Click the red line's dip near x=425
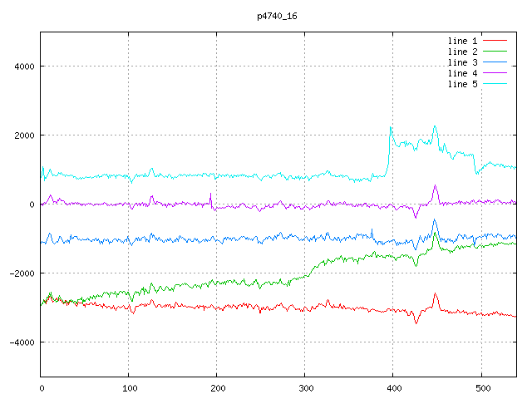This screenshot has width=532, height=399. pos(416,323)
